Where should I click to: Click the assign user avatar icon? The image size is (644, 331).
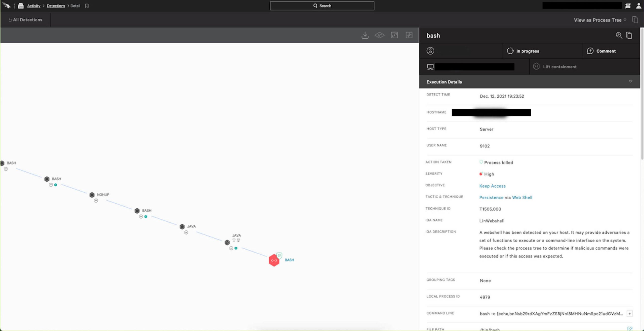(430, 51)
